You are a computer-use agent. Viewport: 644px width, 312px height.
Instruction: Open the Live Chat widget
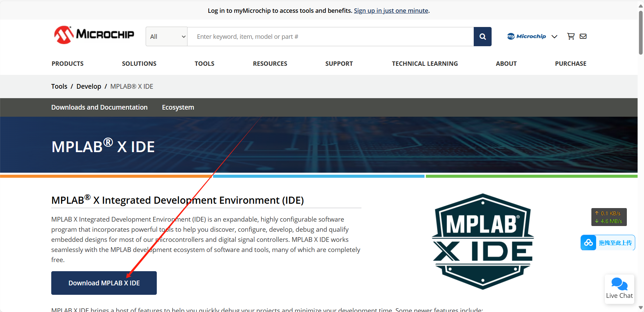(619, 289)
